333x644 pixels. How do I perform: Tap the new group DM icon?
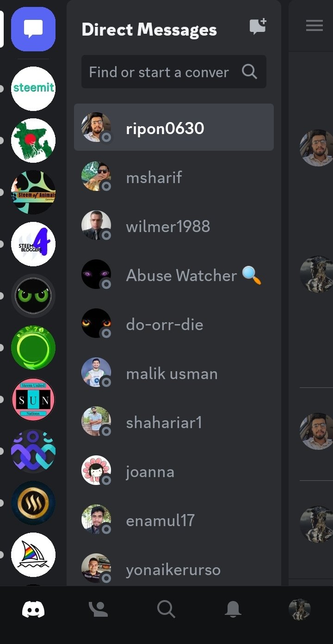click(x=258, y=26)
